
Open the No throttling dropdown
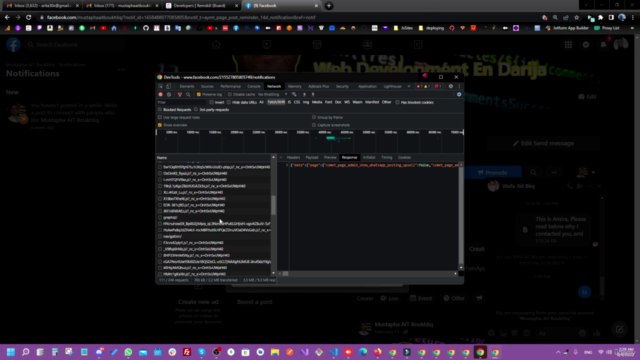click(273, 94)
